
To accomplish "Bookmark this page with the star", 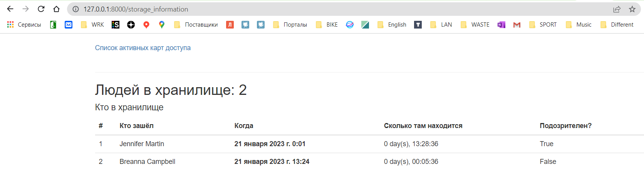I will [632, 9].
